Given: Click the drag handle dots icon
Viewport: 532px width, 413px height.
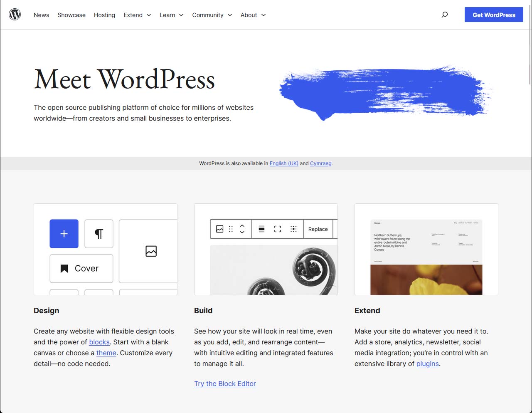Looking at the screenshot, I should (231, 229).
